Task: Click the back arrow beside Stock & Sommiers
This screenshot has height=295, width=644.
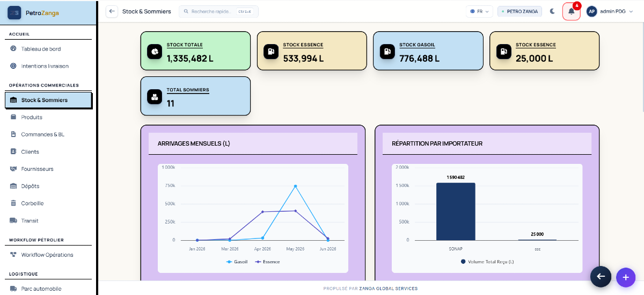Action: [112, 11]
